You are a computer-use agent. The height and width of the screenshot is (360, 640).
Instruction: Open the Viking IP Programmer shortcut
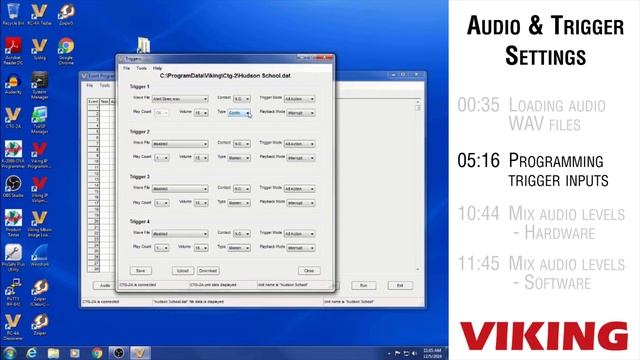tap(40, 155)
